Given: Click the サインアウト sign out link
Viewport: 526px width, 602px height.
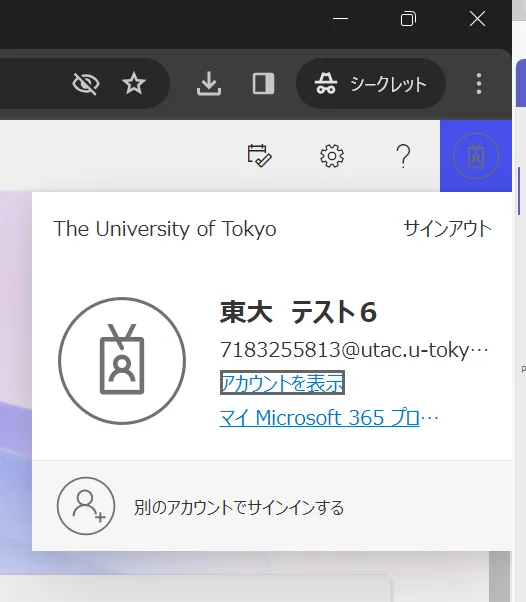Looking at the screenshot, I should pyautogui.click(x=448, y=229).
